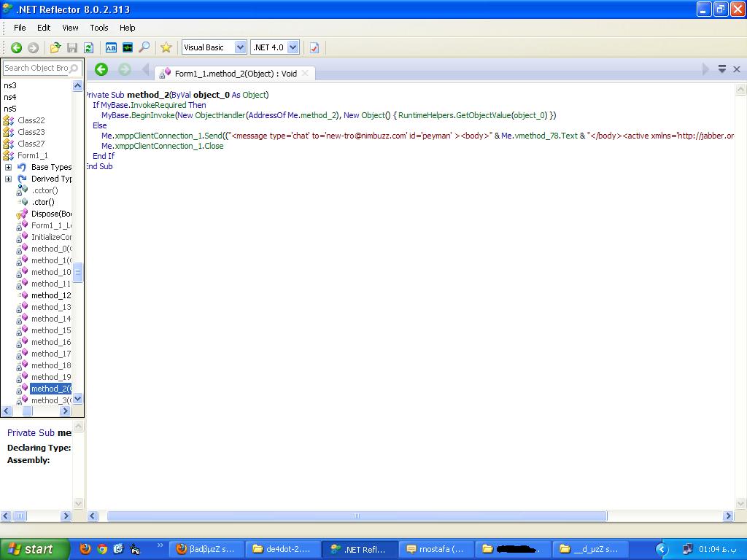Viewport: 747px width, 560px height.
Task: Select method_19 in the tree
Action: point(51,377)
